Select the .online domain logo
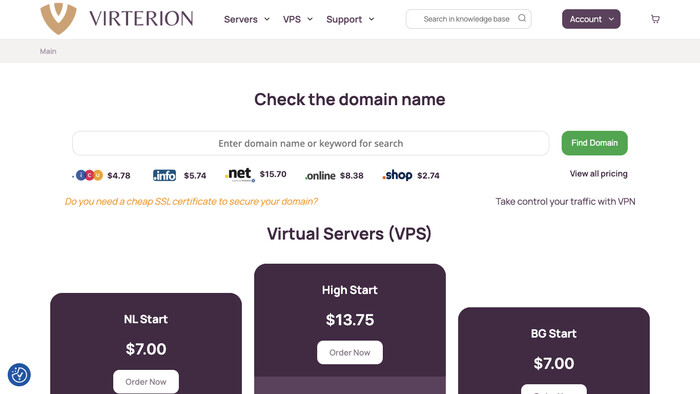Image resolution: width=700 pixels, height=394 pixels. [x=320, y=176]
